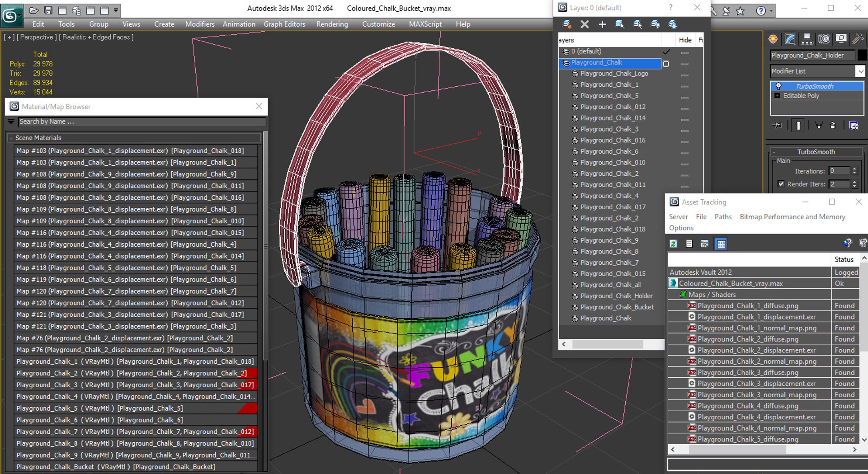Screen dimensions: 868x474
Task: Toggle Hide for Playground_Chalk_1 object
Action: click(685, 86)
